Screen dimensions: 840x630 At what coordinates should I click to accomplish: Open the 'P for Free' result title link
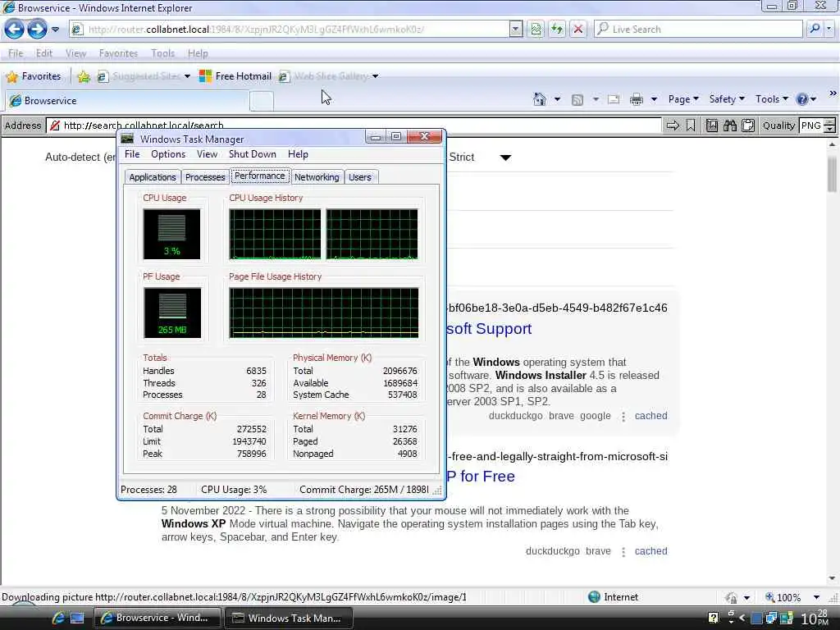[481, 477]
